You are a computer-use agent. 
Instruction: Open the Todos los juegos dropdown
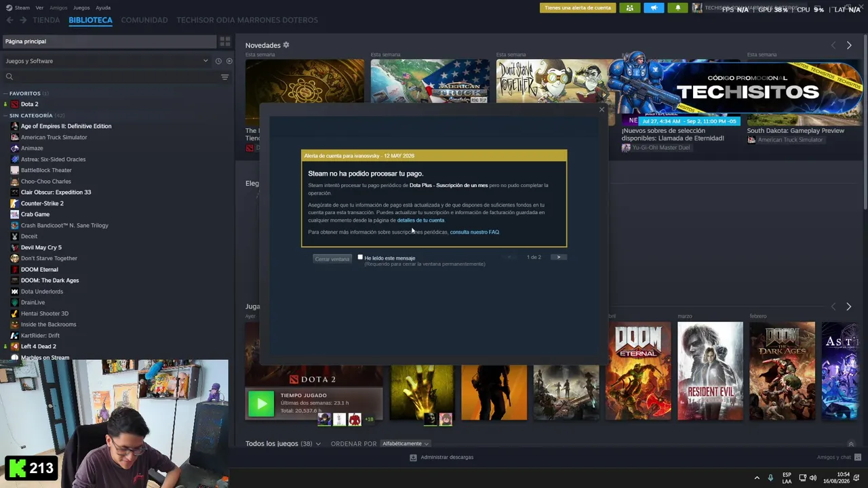(x=283, y=444)
